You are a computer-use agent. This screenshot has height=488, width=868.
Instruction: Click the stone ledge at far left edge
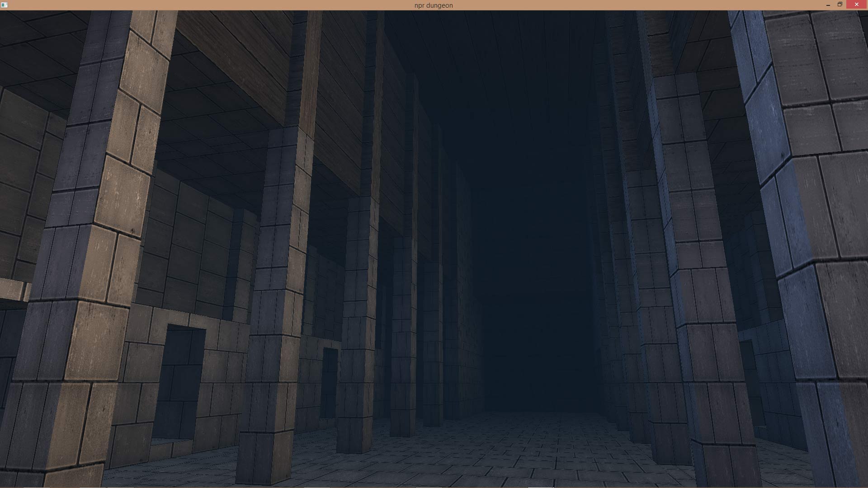(11, 288)
